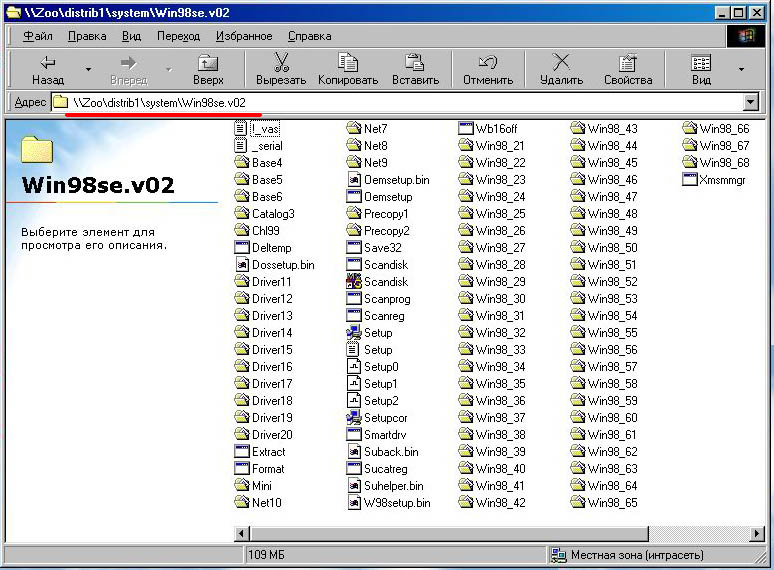Click the Местная зона status bar entry
Viewport: 774px width, 570px height.
(x=627, y=555)
